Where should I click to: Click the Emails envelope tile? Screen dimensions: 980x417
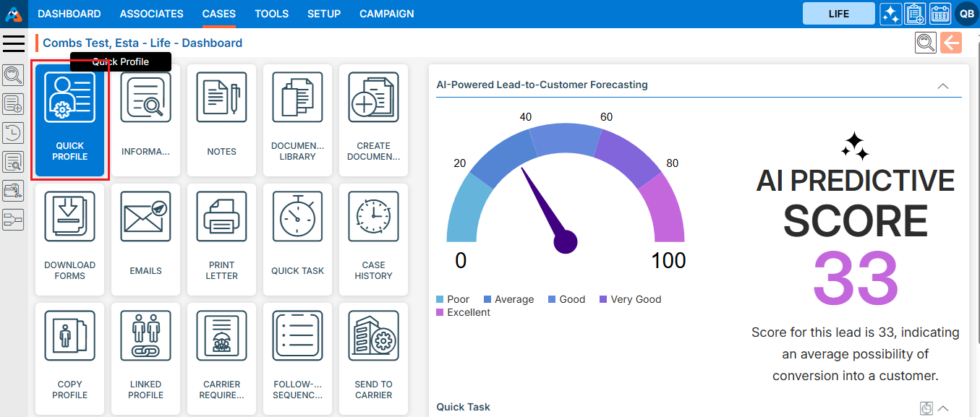(145, 239)
